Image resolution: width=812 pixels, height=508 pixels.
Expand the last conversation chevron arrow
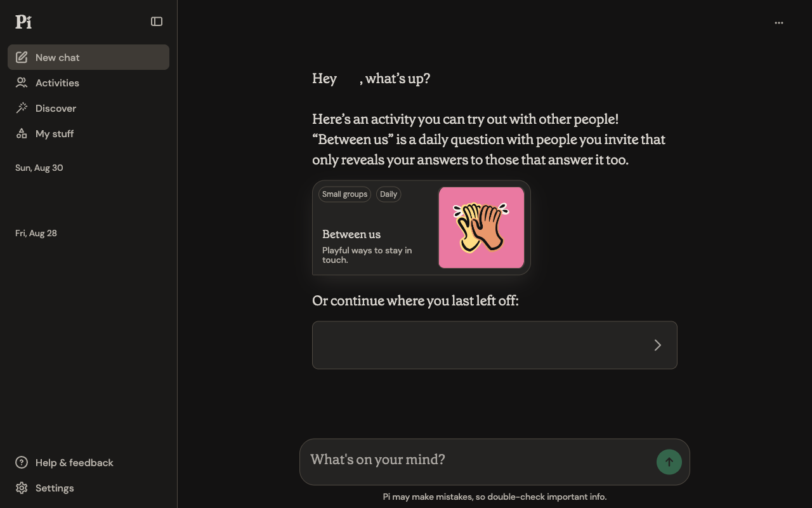click(658, 345)
